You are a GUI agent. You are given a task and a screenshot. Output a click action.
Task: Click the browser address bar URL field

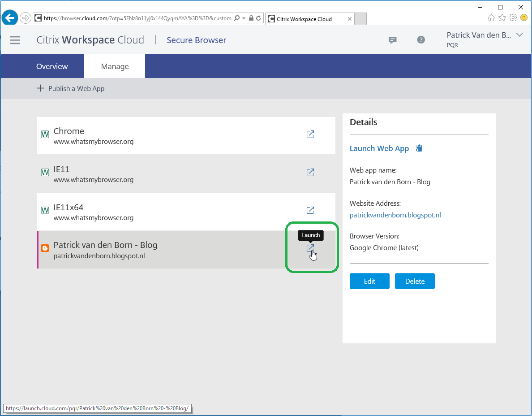pos(138,18)
